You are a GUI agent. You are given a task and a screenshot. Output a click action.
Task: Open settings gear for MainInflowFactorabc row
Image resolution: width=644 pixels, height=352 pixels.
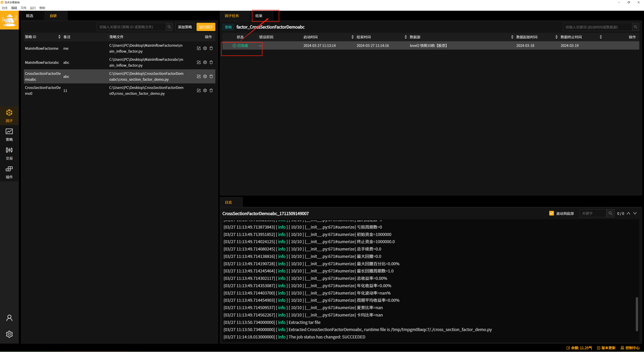pos(205,62)
